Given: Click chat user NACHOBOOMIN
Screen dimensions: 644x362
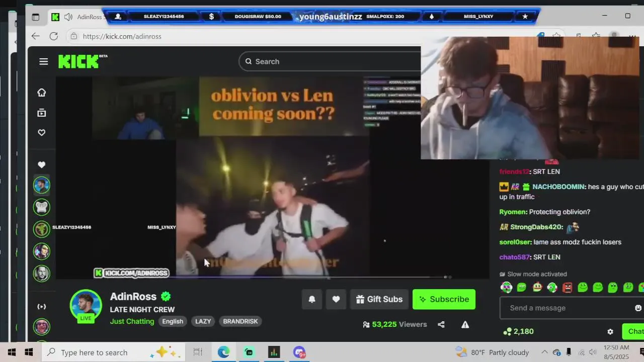Looking at the screenshot, I should [559, 187].
